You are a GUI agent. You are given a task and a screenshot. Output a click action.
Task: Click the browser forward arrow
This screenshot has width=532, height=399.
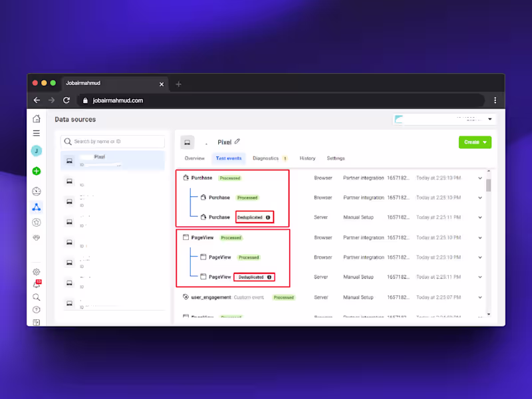point(51,100)
